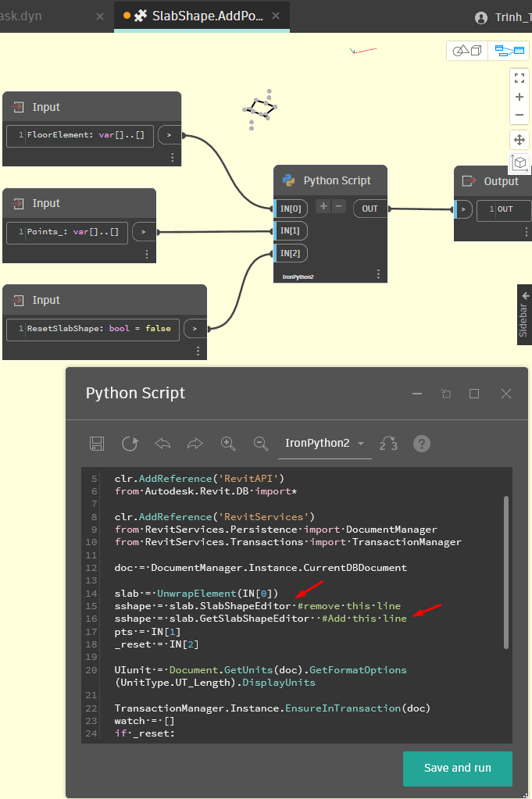The width and height of the screenshot is (532, 799).
Task: Click Points_ input node output port
Action: pos(145,232)
